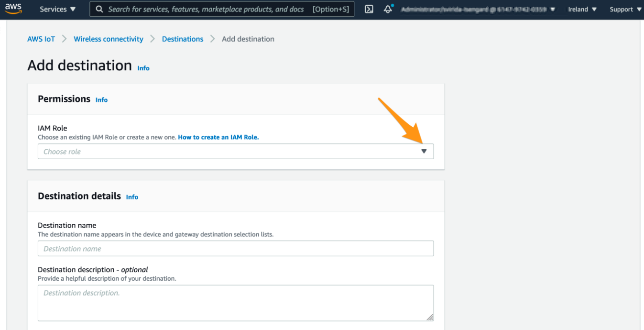
Task: Click the Destination name field
Action: point(236,249)
